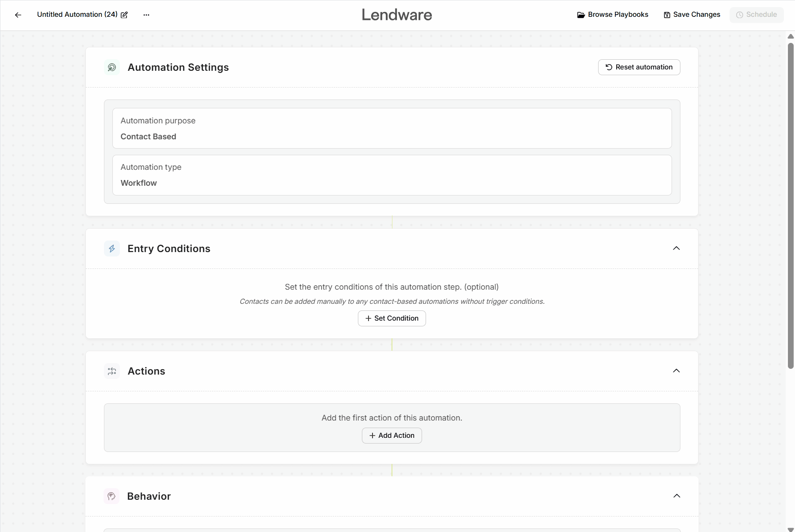Viewport: 795px width, 532px height.
Task: Open Browse Playbooks
Action: [613, 15]
